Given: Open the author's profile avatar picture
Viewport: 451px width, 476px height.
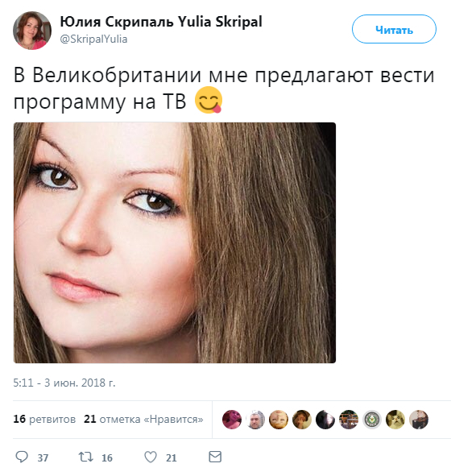Looking at the screenshot, I should [32, 31].
